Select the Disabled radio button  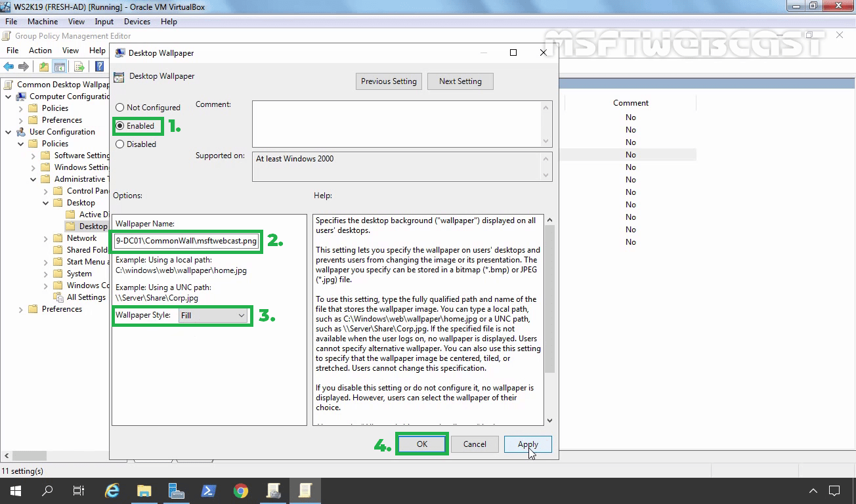pyautogui.click(x=119, y=144)
